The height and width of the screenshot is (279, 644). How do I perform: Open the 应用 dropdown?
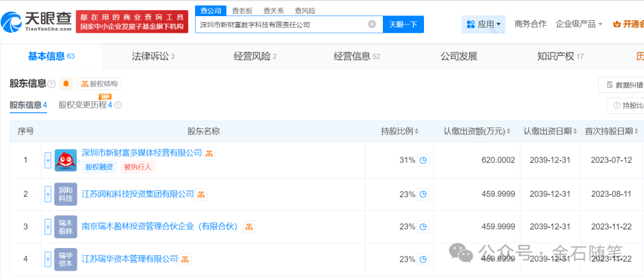click(x=484, y=24)
